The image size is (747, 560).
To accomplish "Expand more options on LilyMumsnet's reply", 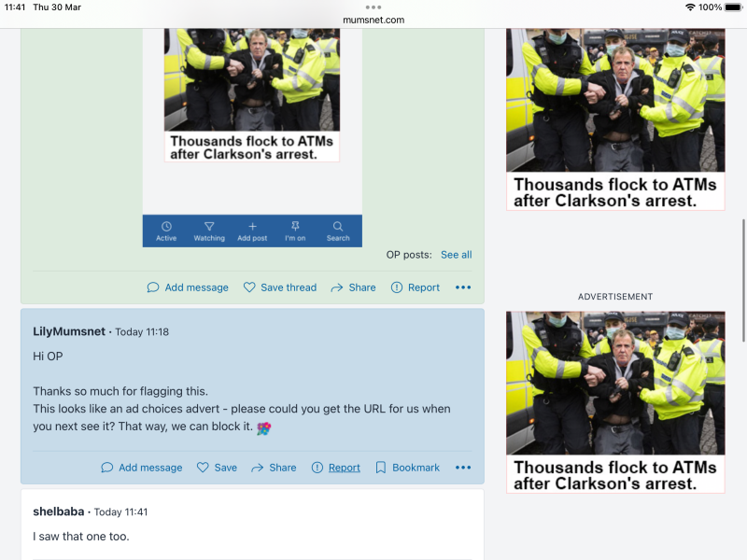I will (463, 468).
